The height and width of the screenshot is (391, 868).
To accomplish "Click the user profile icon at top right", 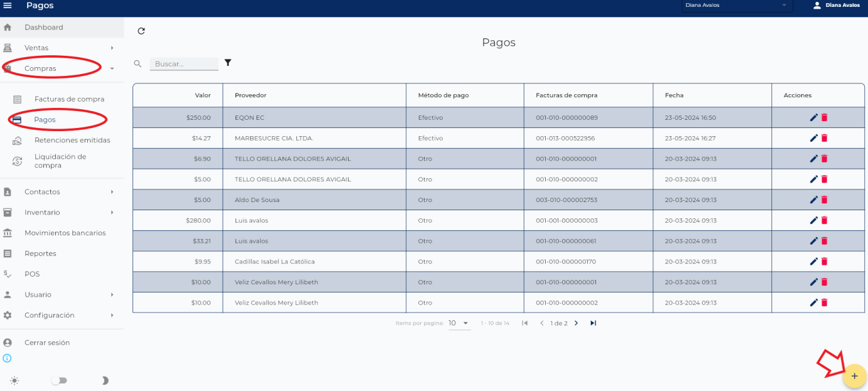I will pos(817,5).
